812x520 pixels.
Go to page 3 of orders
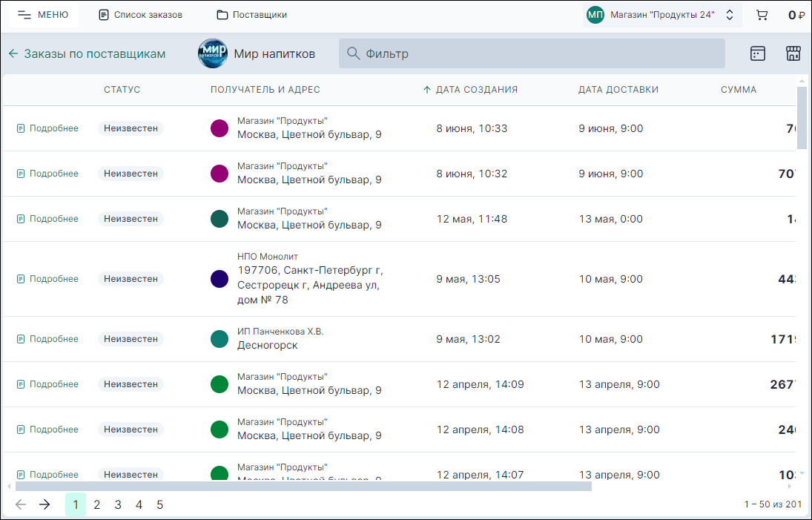[x=118, y=504]
